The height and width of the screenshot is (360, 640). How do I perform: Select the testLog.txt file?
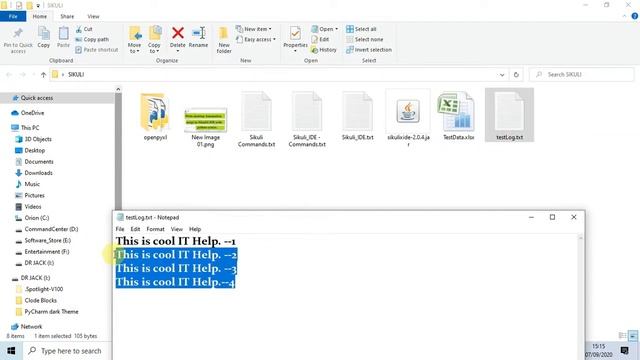coord(509,116)
